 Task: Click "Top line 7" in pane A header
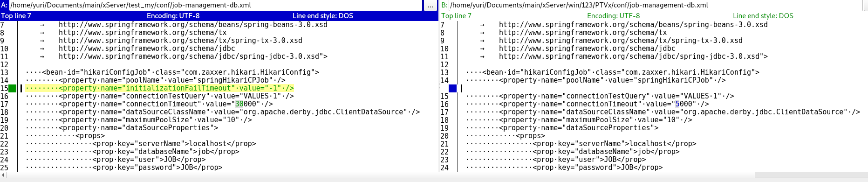[x=16, y=16]
